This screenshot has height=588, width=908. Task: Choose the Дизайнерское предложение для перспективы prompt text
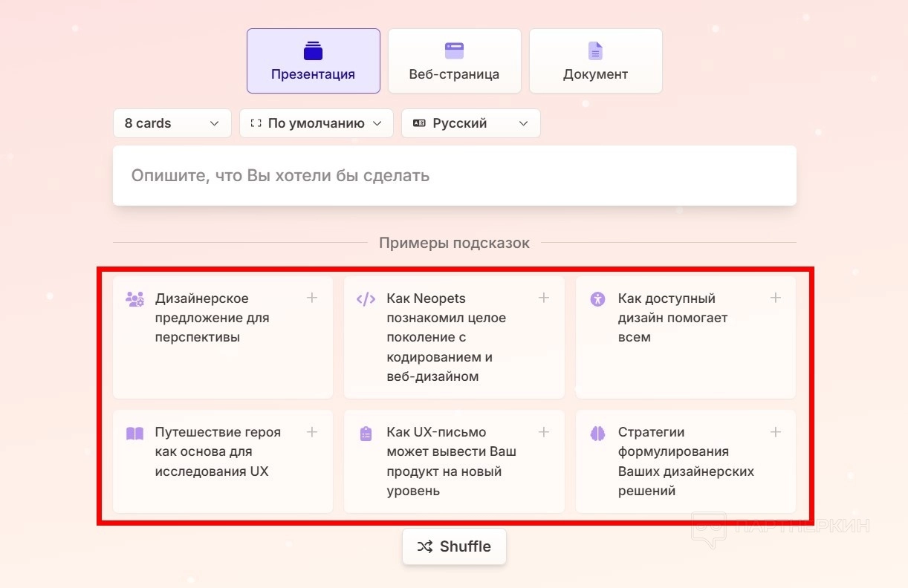click(x=212, y=318)
